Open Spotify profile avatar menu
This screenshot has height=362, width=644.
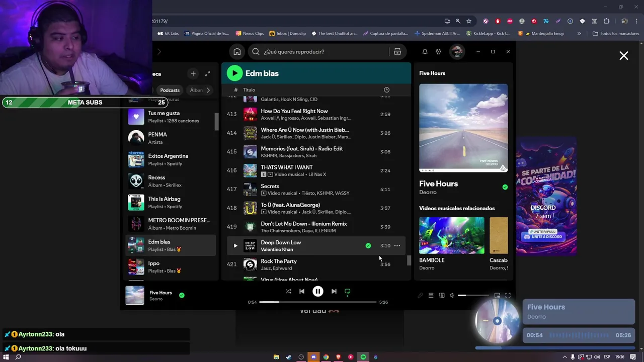pyautogui.click(x=457, y=52)
